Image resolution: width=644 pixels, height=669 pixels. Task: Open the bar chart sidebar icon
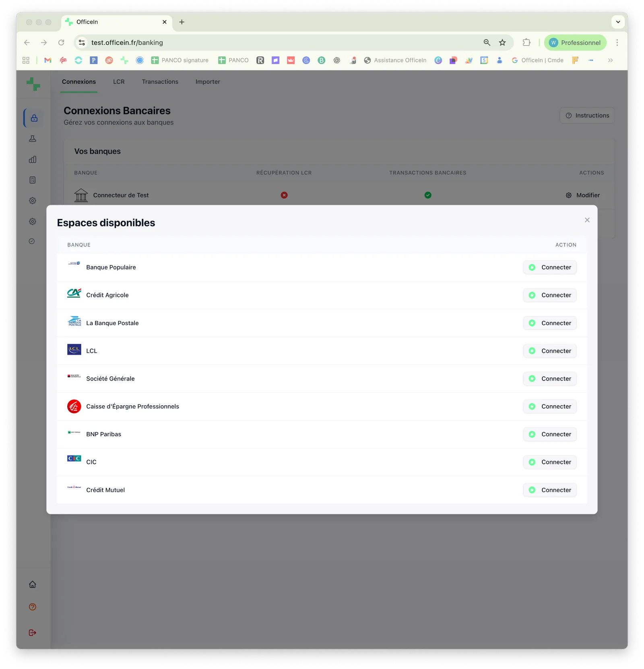tap(33, 159)
